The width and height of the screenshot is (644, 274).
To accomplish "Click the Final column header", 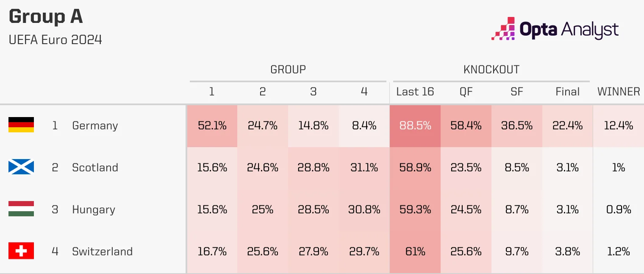I will pos(567,92).
